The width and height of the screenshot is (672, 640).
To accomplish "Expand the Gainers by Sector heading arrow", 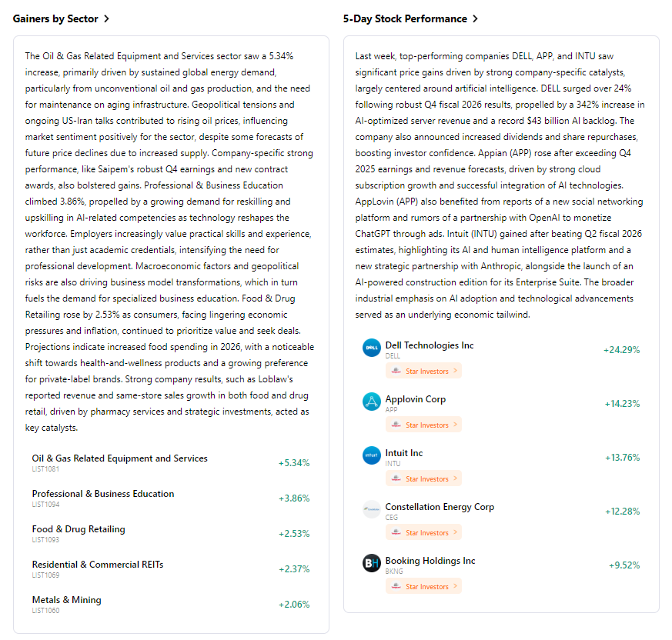I will 106,18.
